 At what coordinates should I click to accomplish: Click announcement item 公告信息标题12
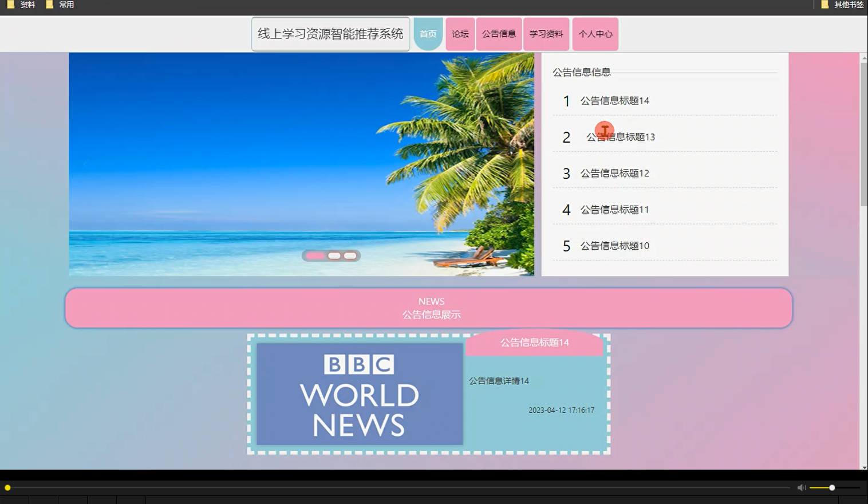614,173
